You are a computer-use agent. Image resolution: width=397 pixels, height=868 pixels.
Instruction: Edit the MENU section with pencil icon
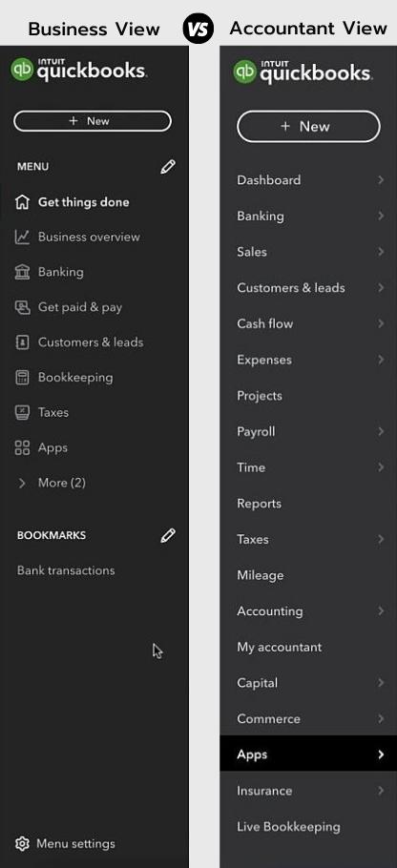click(x=168, y=167)
